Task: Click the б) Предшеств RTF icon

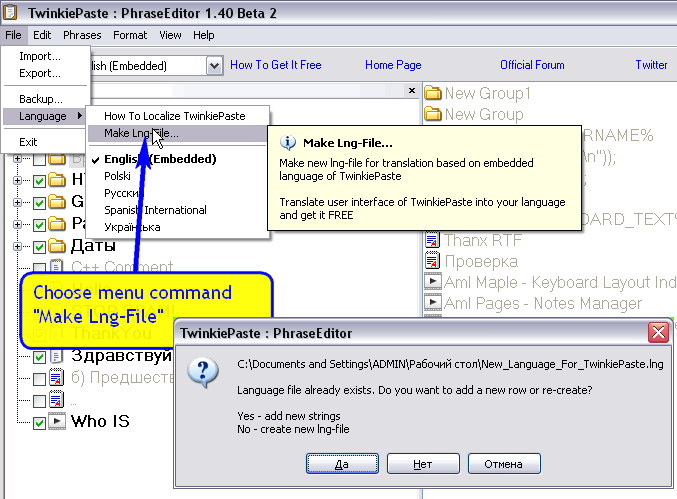Action: coord(57,377)
